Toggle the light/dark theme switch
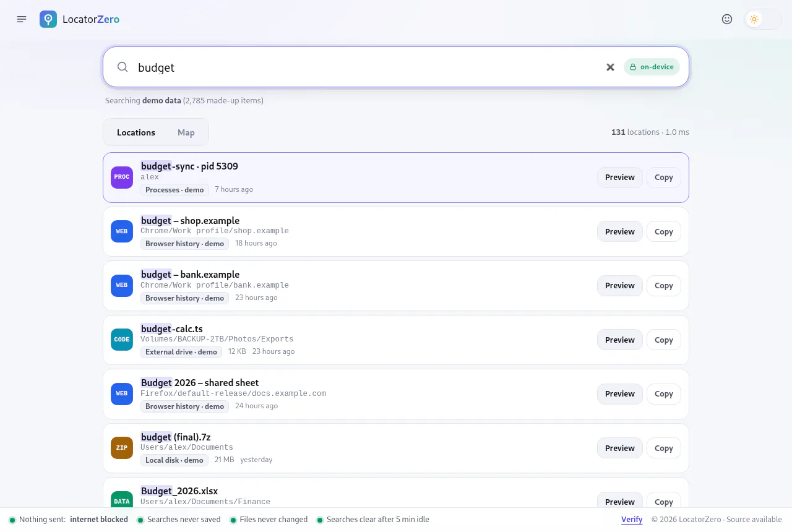The width and height of the screenshot is (792, 532). 763,19
